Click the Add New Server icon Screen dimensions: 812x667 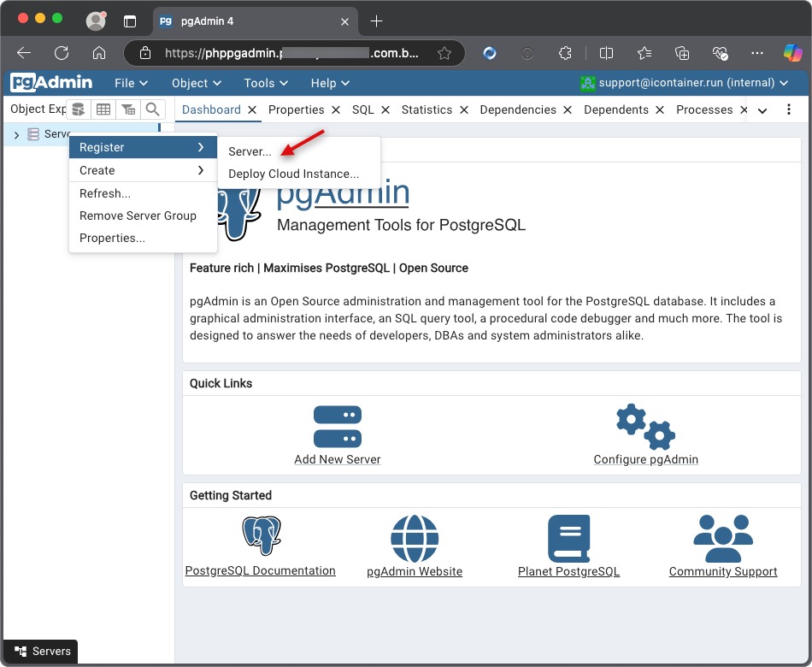(338, 427)
